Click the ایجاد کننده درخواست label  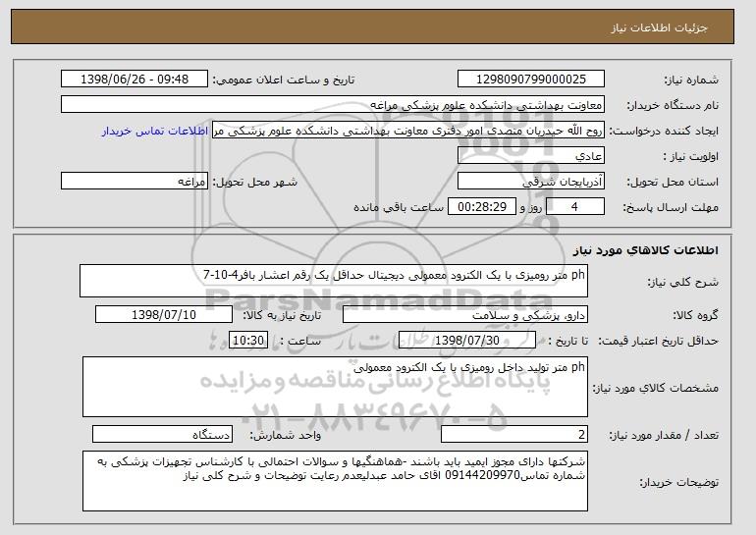[x=664, y=132]
